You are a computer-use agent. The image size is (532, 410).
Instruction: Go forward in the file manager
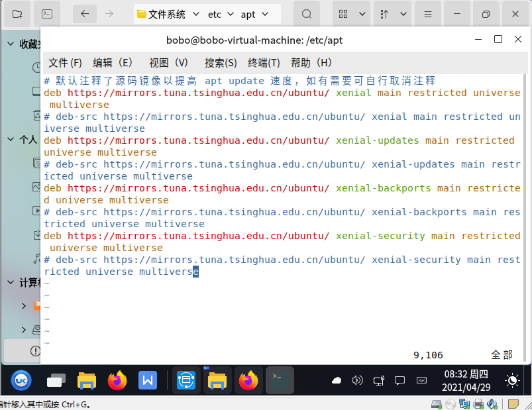pos(109,14)
